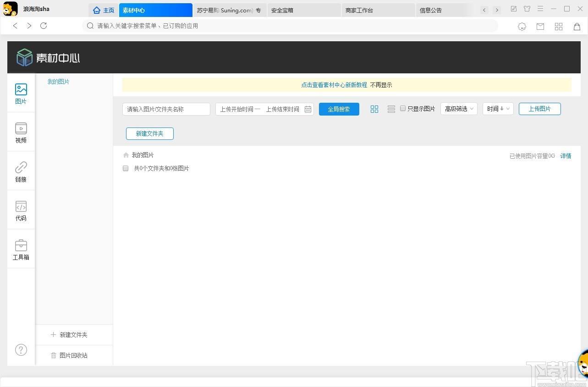Expand the 高级筛选 dropdown
588x387 pixels.
tap(459, 109)
